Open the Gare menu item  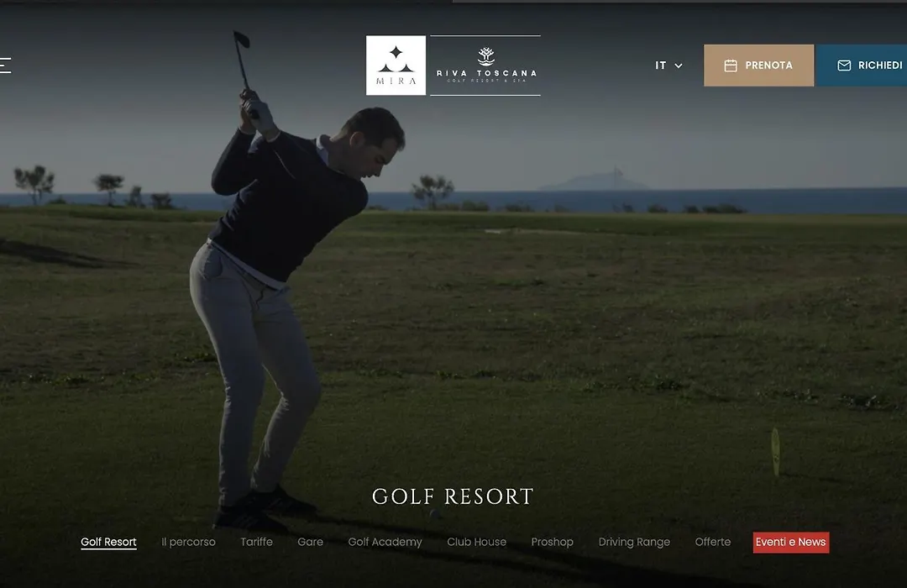click(x=310, y=543)
